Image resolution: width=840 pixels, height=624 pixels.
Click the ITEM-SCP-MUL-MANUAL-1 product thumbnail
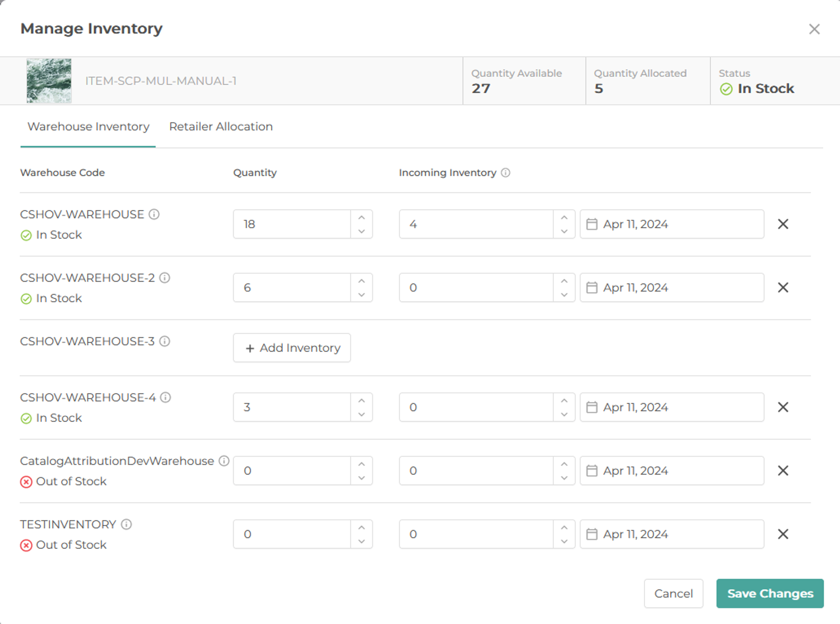pos(49,80)
